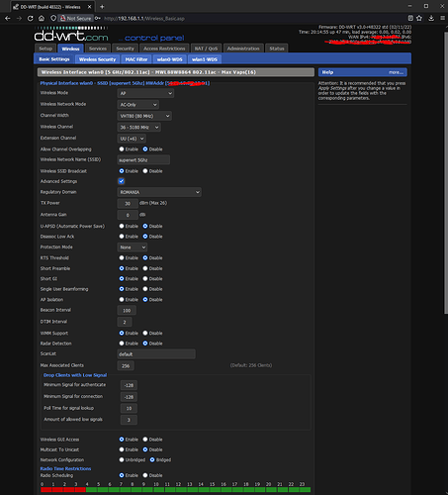This screenshot has width=448, height=495.
Task: Open the reader view icon in address bar
Action: tap(410, 18)
